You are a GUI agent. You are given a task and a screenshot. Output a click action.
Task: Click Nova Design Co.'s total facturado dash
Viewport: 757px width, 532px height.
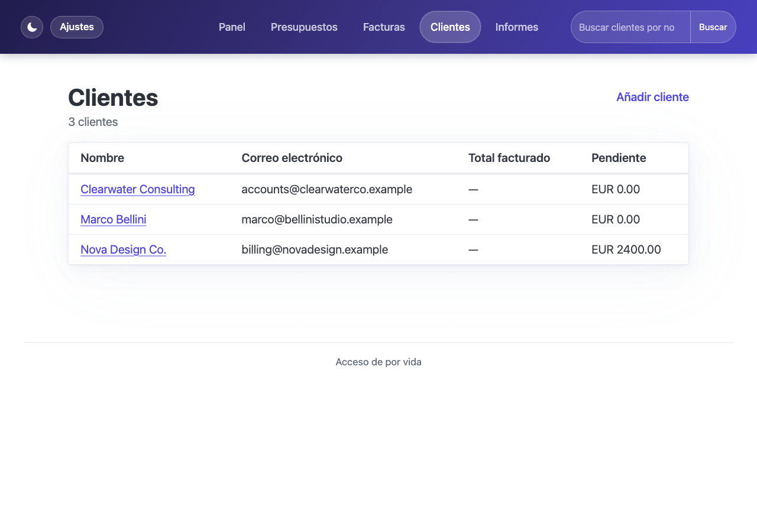click(473, 249)
